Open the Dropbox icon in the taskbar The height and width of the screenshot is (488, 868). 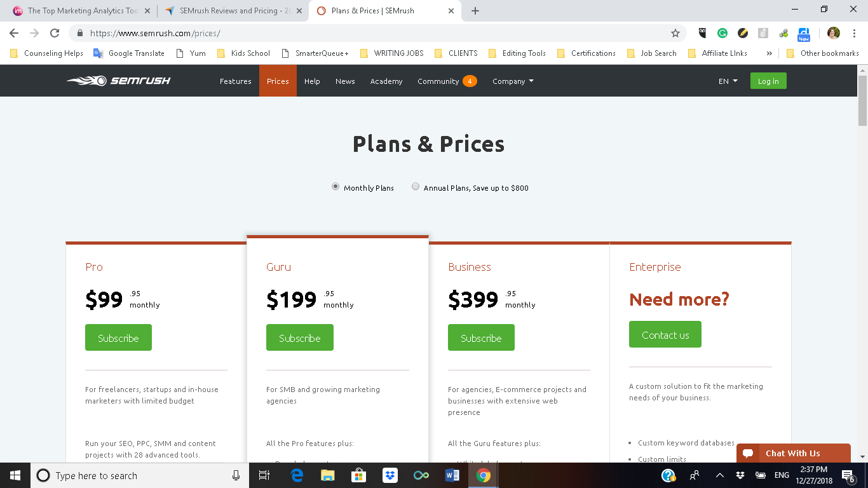[390, 475]
